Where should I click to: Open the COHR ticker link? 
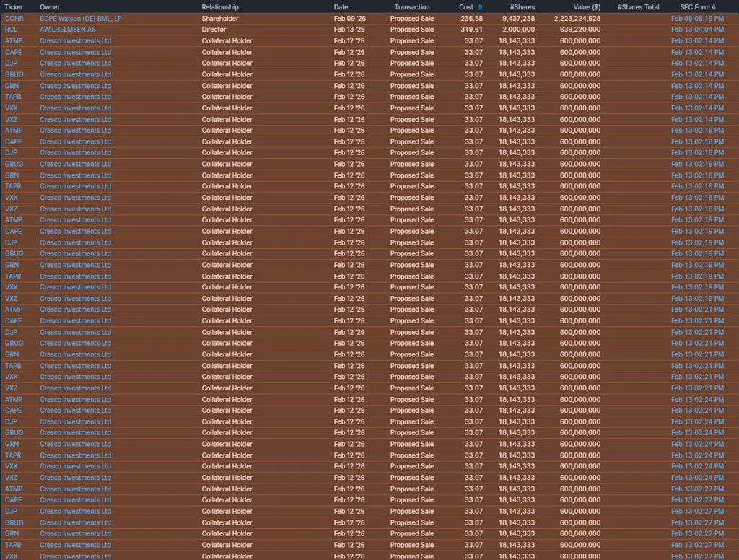point(14,18)
